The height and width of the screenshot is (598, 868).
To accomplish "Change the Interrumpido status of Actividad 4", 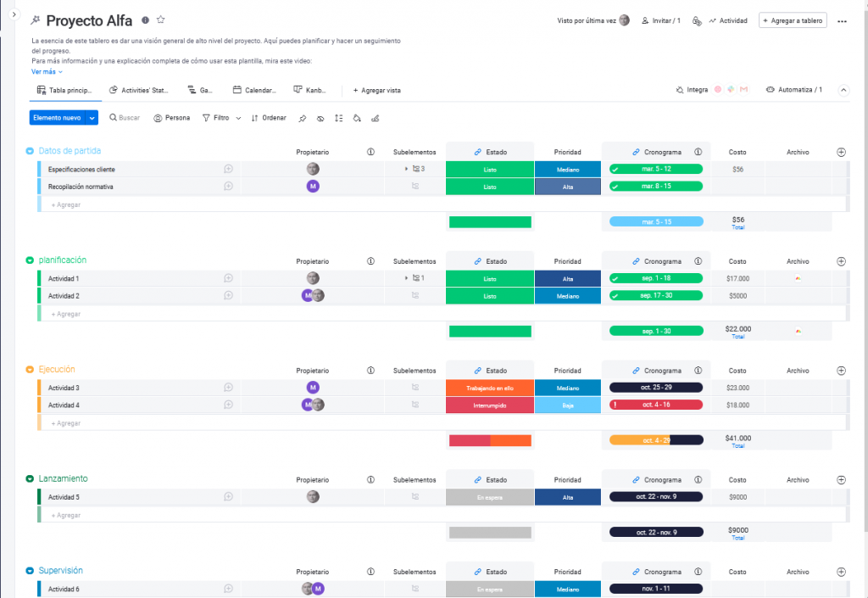I will [x=489, y=405].
